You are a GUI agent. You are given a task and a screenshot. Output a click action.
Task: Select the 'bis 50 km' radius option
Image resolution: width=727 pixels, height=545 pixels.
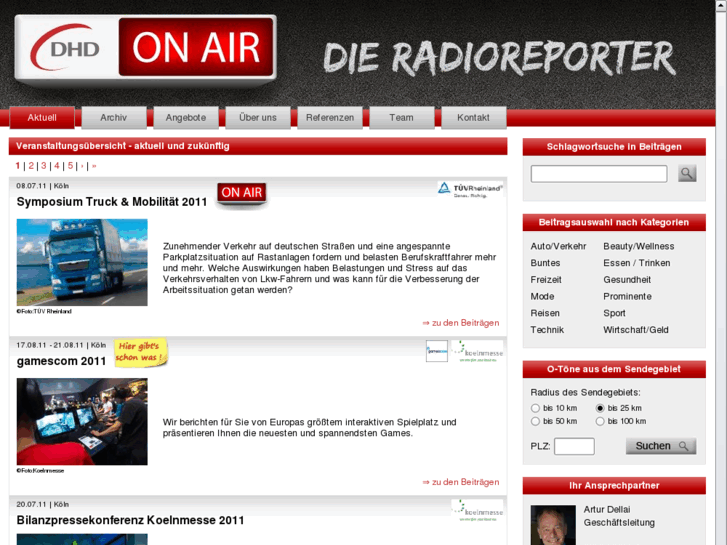(x=536, y=421)
